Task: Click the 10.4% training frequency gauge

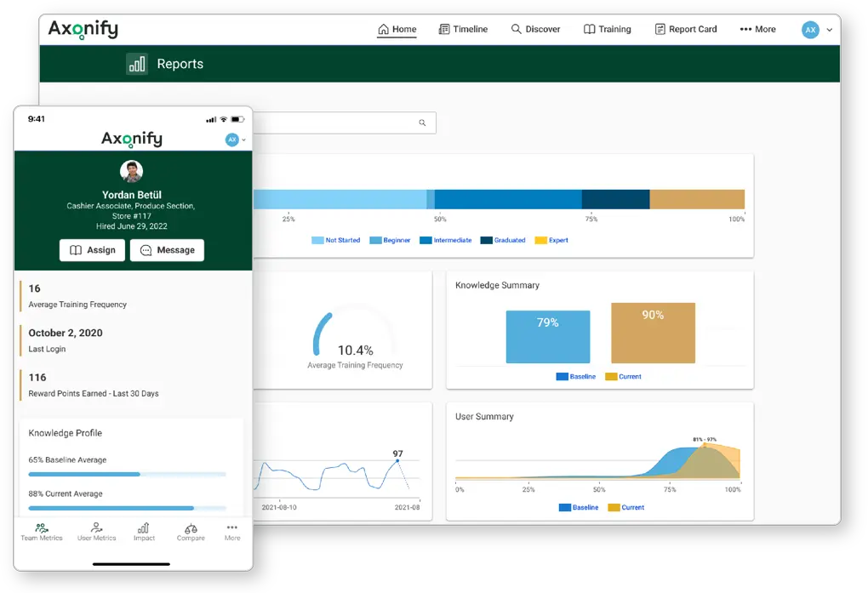Action: coord(354,335)
